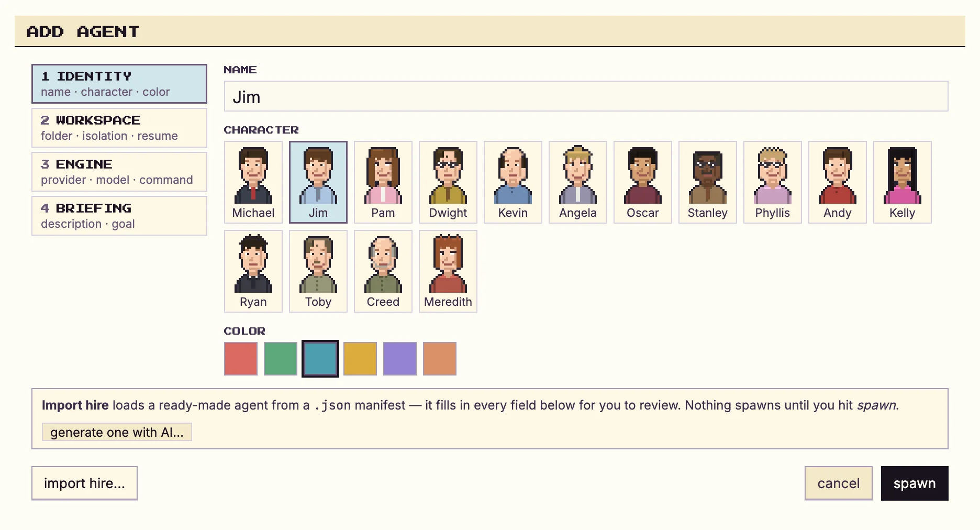Focus the Name input field
The height and width of the screenshot is (530, 980).
pos(586,96)
